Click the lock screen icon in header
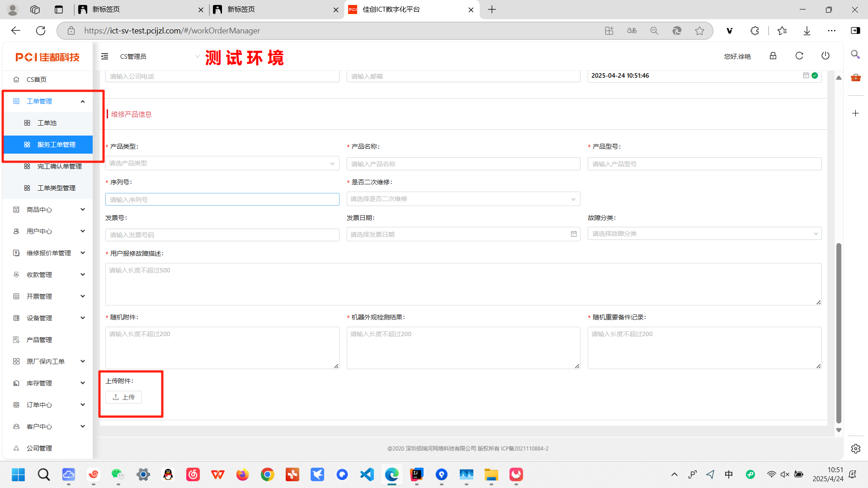 773,56
